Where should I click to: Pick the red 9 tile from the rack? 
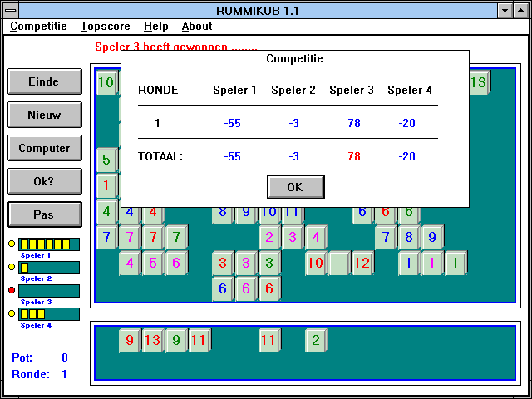(131, 340)
